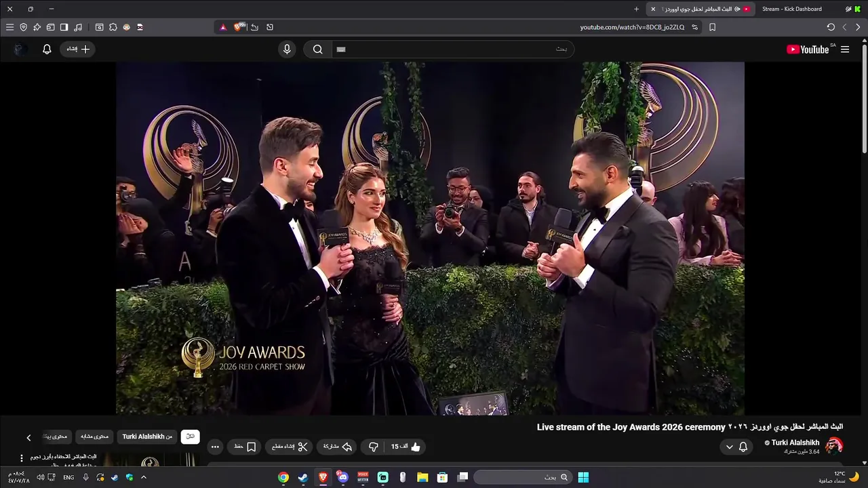Open Discord from the taskbar

[x=342, y=477]
